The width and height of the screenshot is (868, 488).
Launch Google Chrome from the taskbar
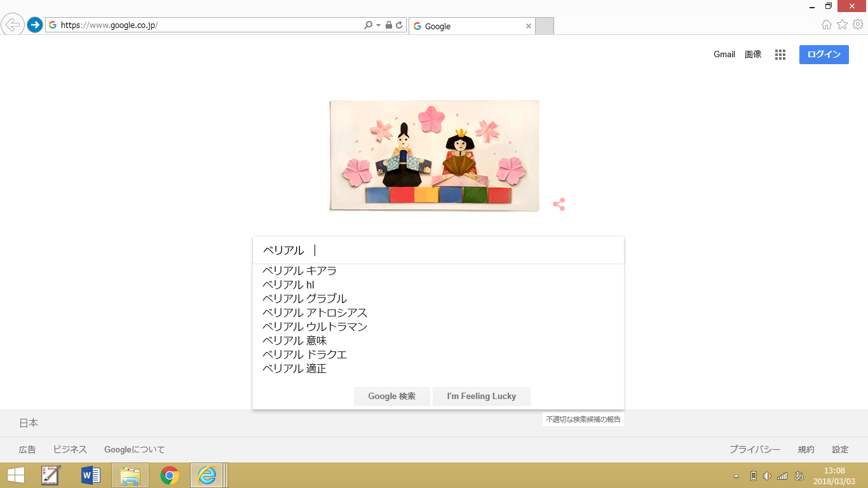pos(170,475)
